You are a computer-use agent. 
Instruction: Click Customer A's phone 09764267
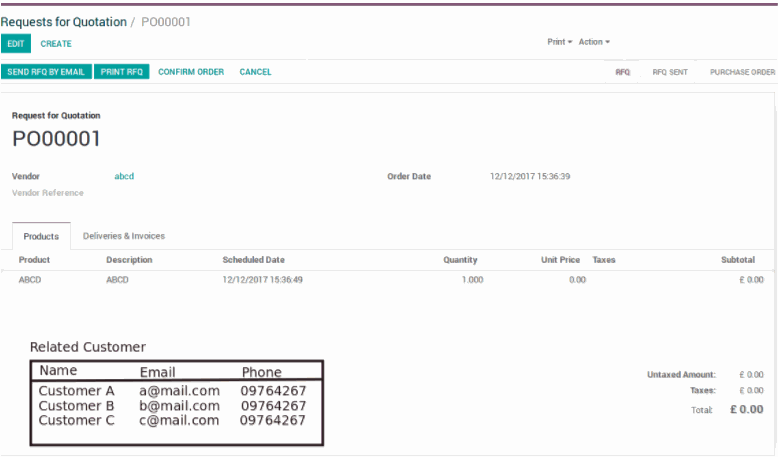273,391
